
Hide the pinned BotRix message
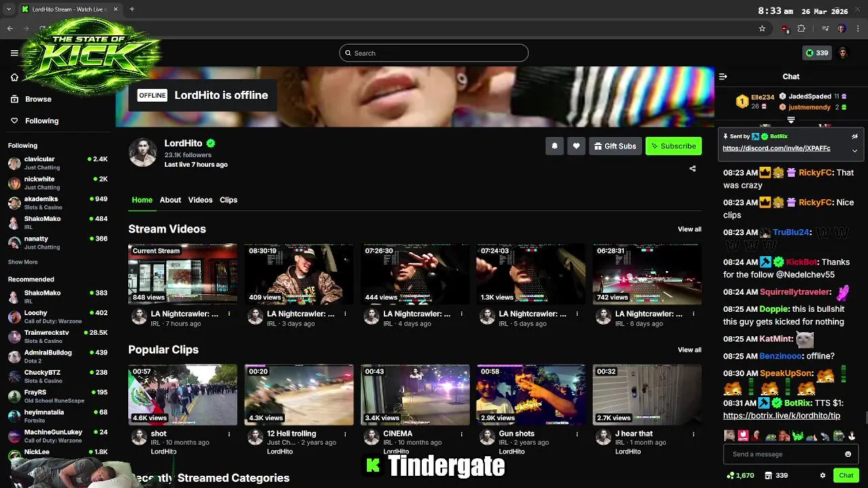point(854,136)
